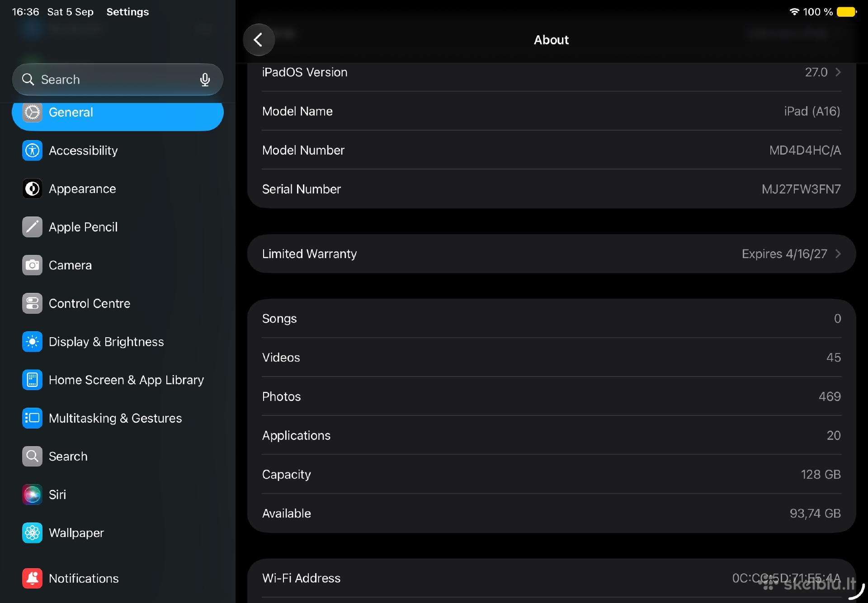Tap the Photos count 469
The height and width of the screenshot is (603, 868).
pos(830,396)
